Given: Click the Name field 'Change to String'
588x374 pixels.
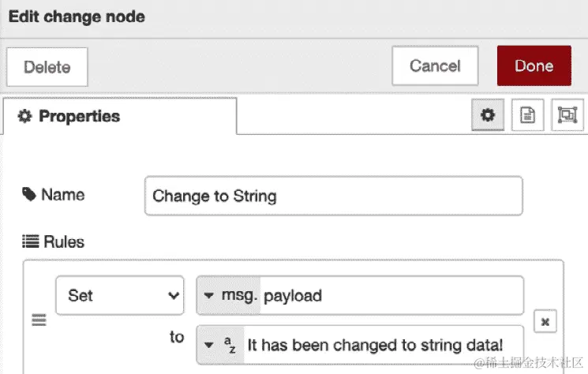Looking at the screenshot, I should (333, 196).
